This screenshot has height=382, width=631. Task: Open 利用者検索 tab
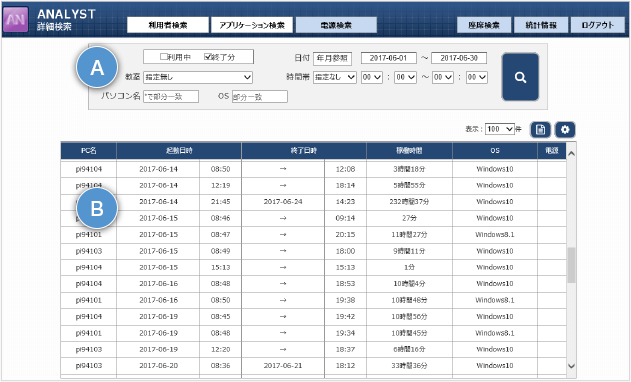click(x=168, y=25)
